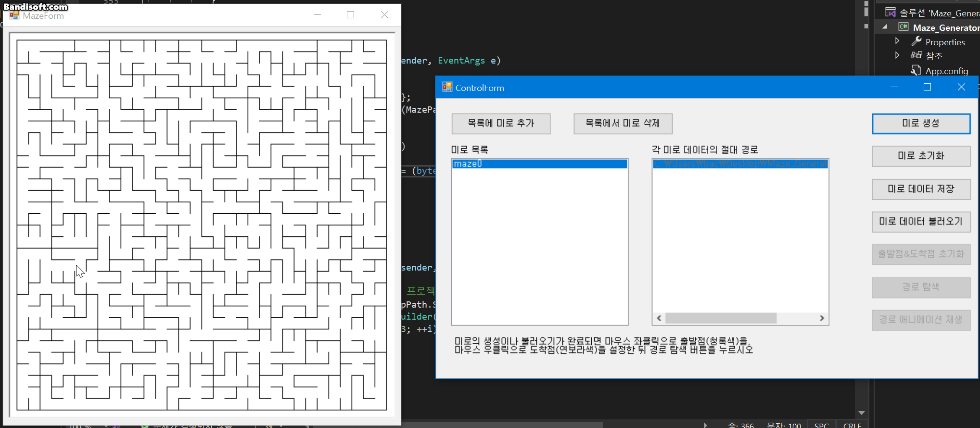Select maze0 in the maze list
980x428 pixels.
tap(540, 164)
